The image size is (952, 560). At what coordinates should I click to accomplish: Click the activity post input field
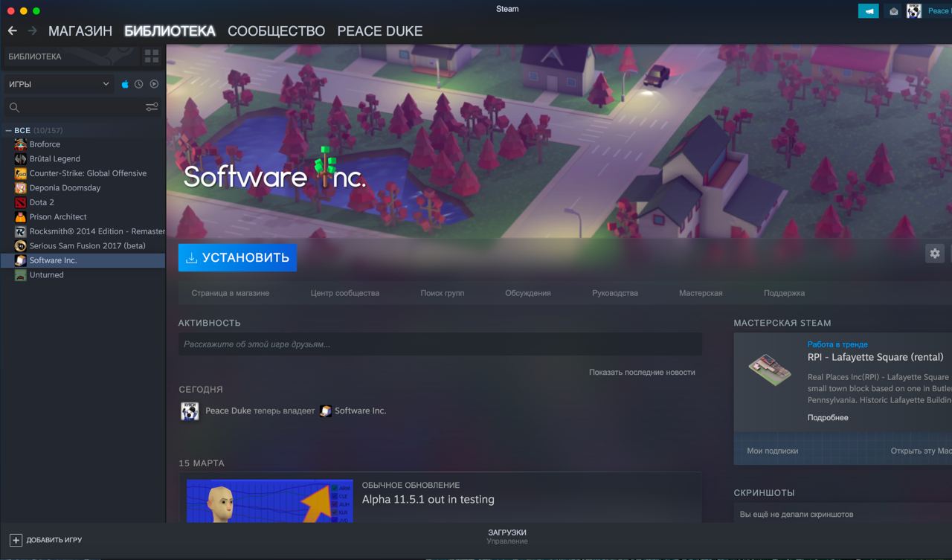(440, 344)
